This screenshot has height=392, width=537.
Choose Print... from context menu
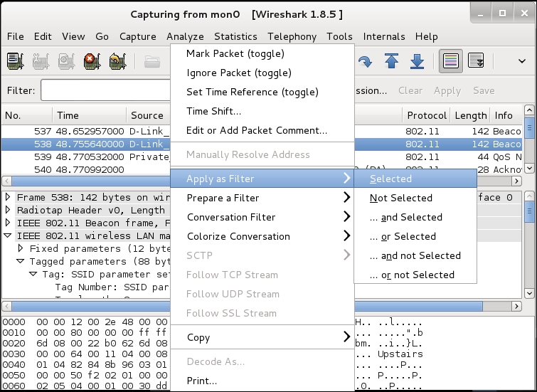click(x=262, y=381)
